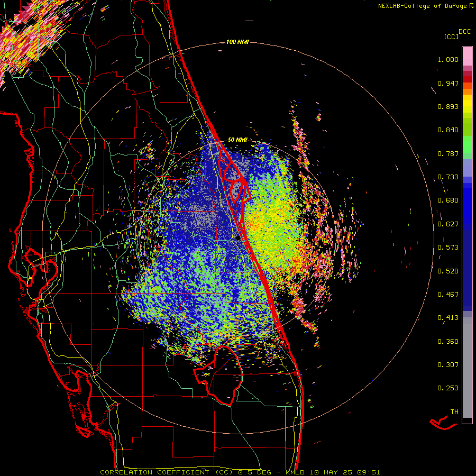Click the 0.840 value on the color scale
This screenshot has width=476, height=476.
448,130
